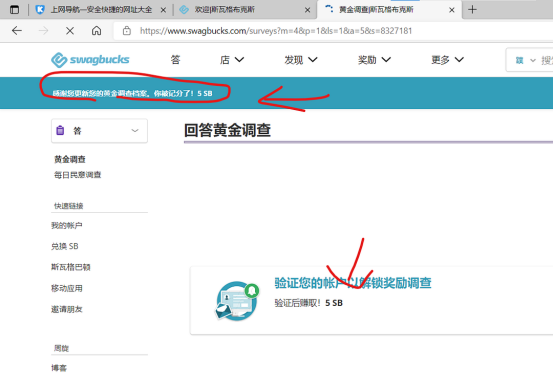Screen dimensions: 553x375
Task: Go to the browser home page icon
Action: 96,31
